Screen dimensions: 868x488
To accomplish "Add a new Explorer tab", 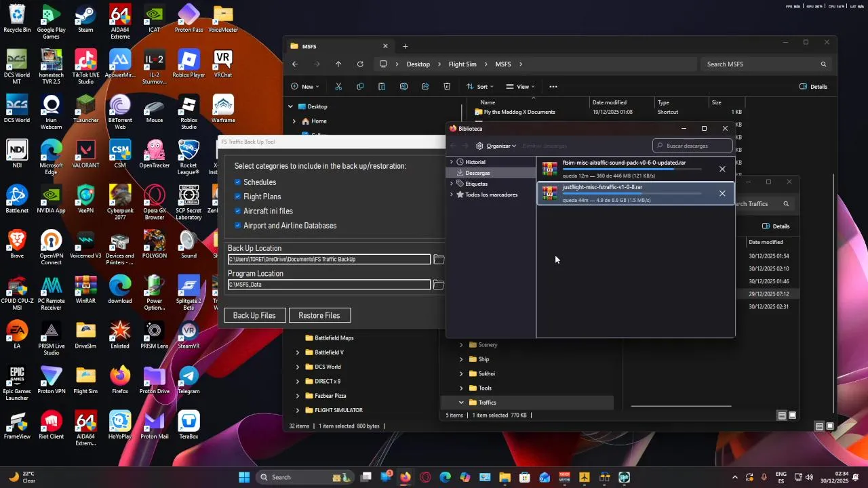I will click(x=406, y=46).
